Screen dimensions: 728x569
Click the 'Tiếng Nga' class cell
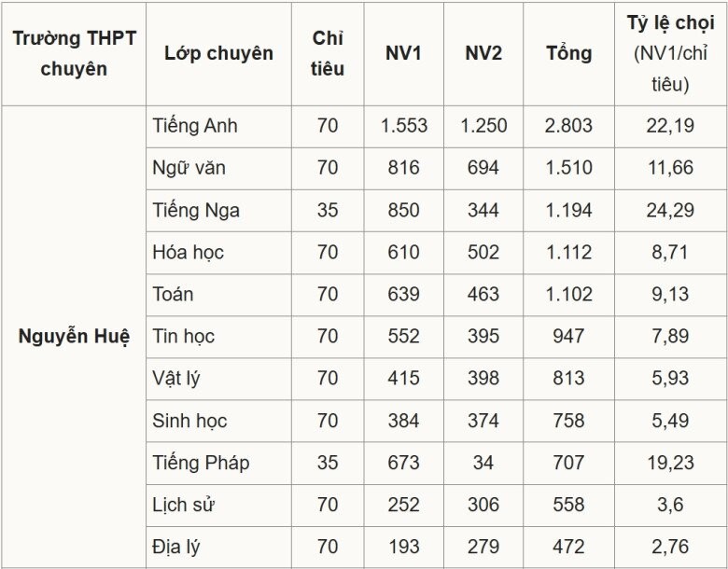196,211
